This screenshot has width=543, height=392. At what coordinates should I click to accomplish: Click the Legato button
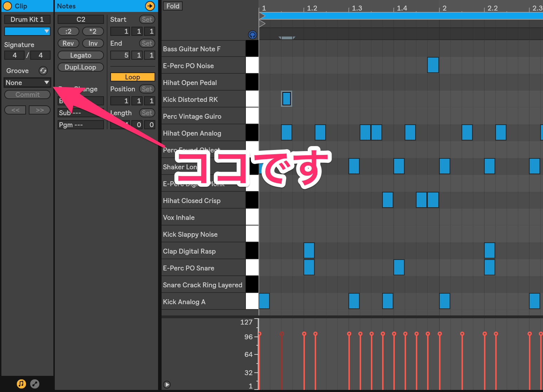(x=81, y=55)
